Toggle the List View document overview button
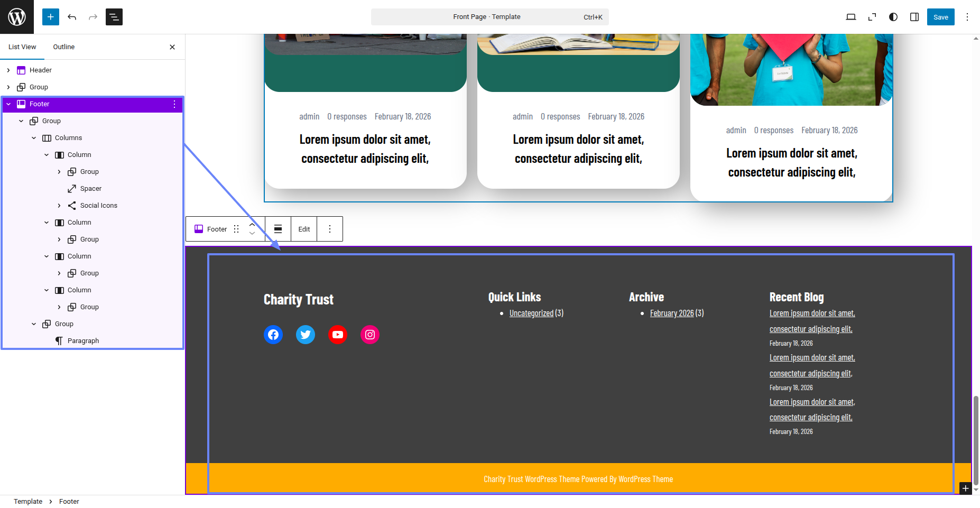Image resolution: width=980 pixels, height=508 pixels. click(x=114, y=17)
